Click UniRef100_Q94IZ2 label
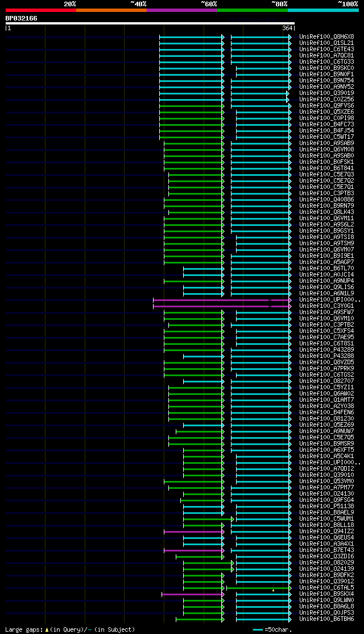 327,532
